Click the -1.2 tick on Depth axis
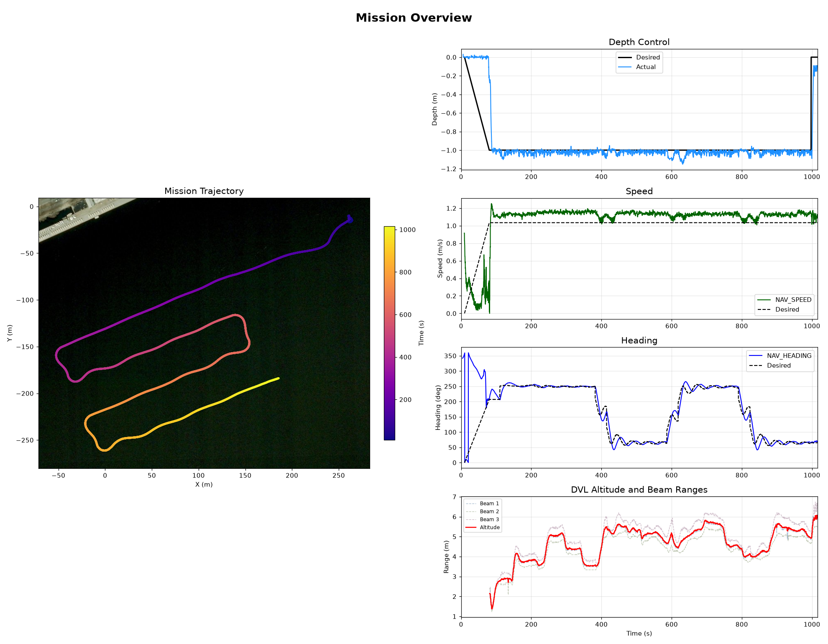The height and width of the screenshot is (644, 828). [x=449, y=169]
